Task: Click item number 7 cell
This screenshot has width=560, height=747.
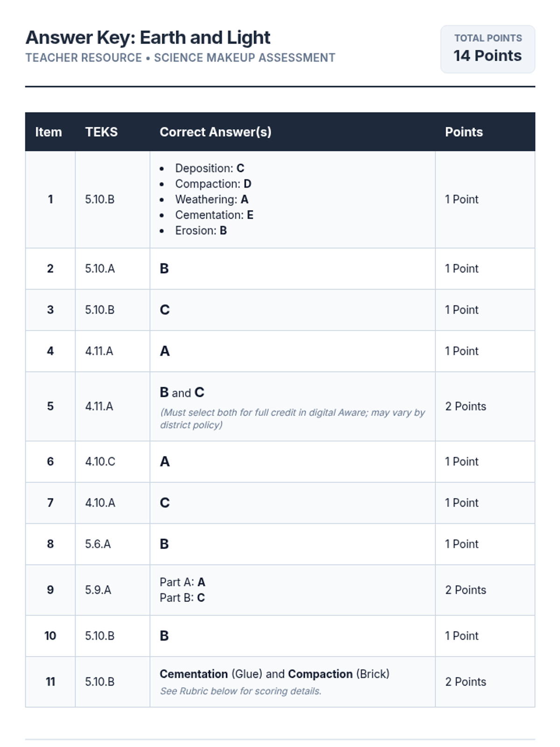Action: 50,503
